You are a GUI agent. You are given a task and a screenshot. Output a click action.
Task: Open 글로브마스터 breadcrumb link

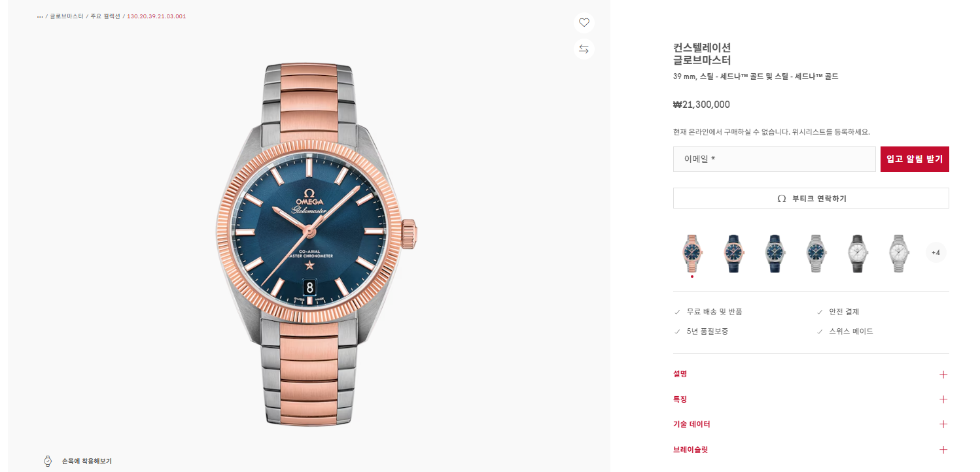coord(67,16)
